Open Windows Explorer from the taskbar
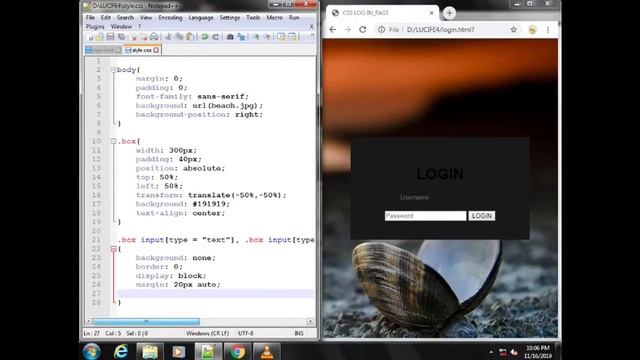The height and width of the screenshot is (360, 640). (x=150, y=351)
